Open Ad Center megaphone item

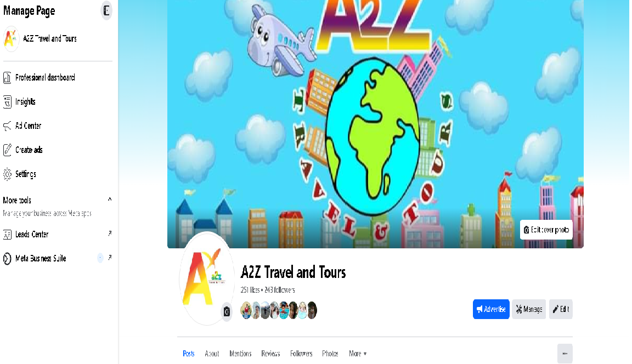pyautogui.click(x=58, y=126)
